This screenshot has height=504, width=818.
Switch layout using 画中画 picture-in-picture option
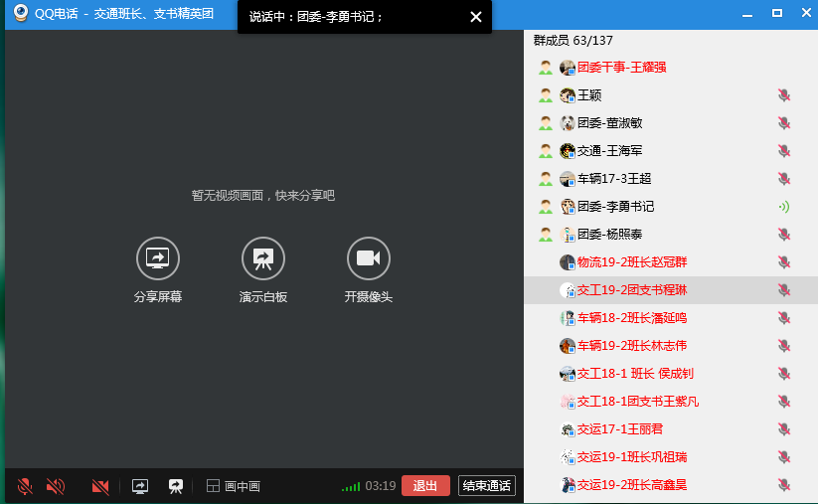coord(234,486)
